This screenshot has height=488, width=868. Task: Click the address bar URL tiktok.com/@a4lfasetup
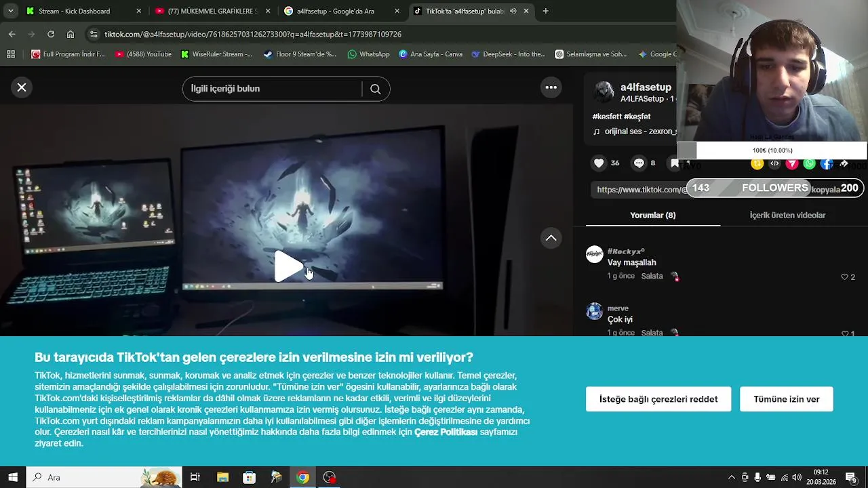click(x=253, y=34)
